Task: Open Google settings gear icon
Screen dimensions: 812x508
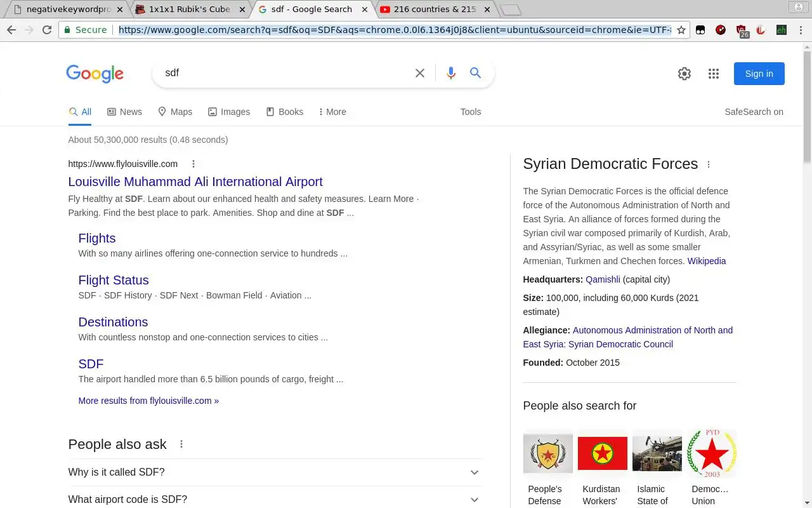Action: (684, 74)
